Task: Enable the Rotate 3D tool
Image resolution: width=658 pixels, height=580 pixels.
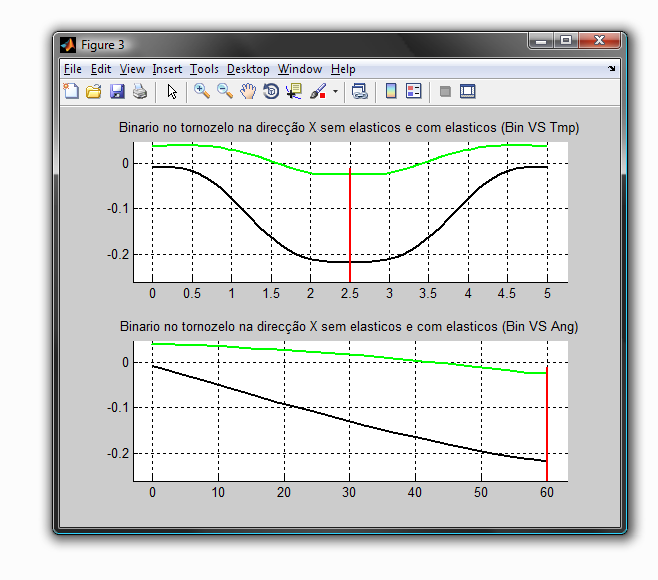Action: (x=270, y=92)
